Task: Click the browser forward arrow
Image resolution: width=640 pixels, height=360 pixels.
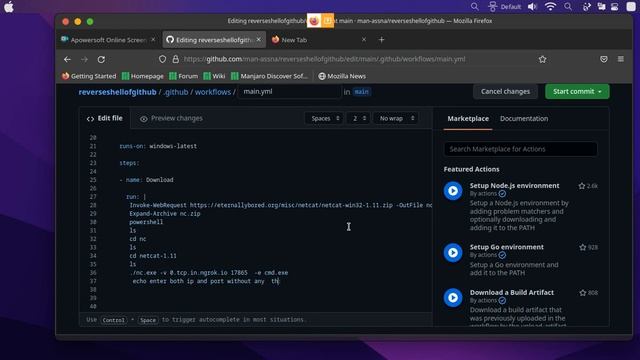Action: click(84, 59)
